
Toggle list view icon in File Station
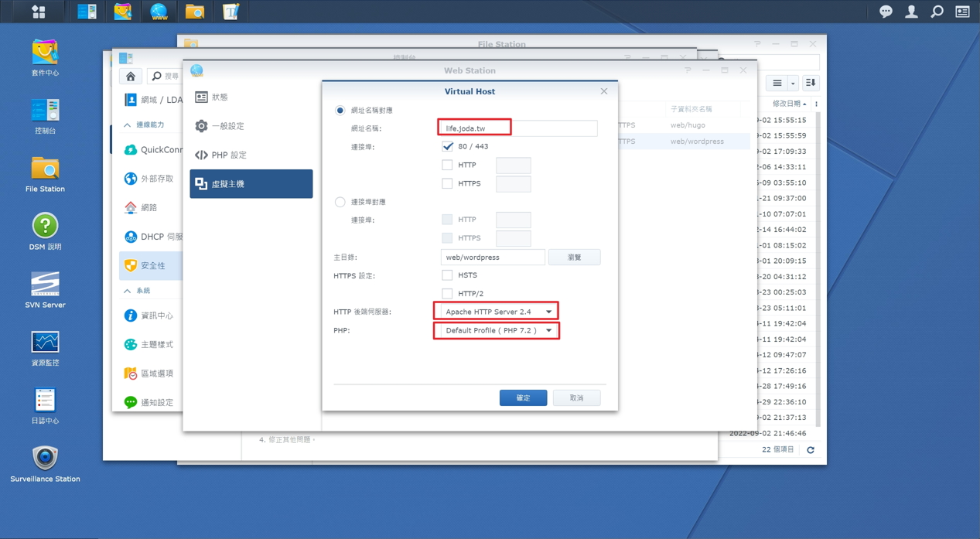(777, 83)
